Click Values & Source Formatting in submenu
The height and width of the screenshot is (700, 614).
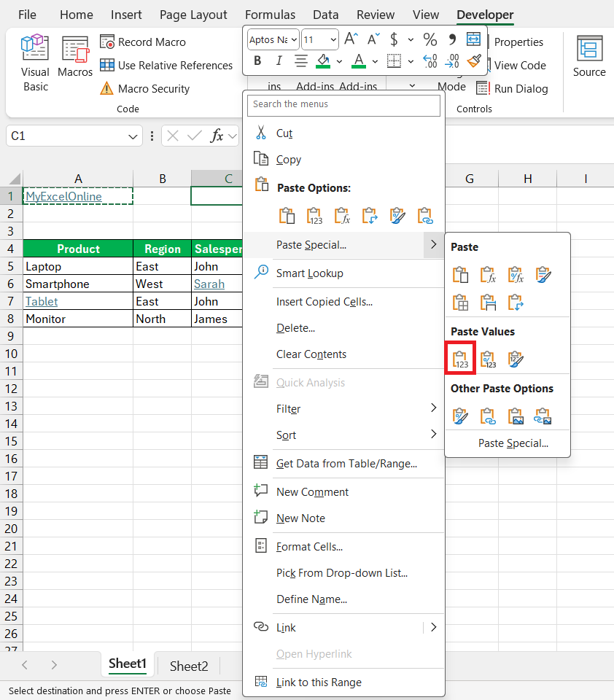point(516,359)
